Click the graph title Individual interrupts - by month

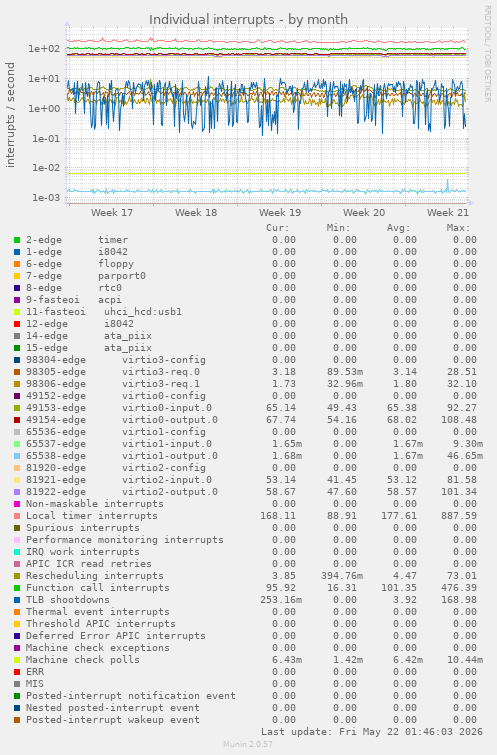tap(248, 19)
